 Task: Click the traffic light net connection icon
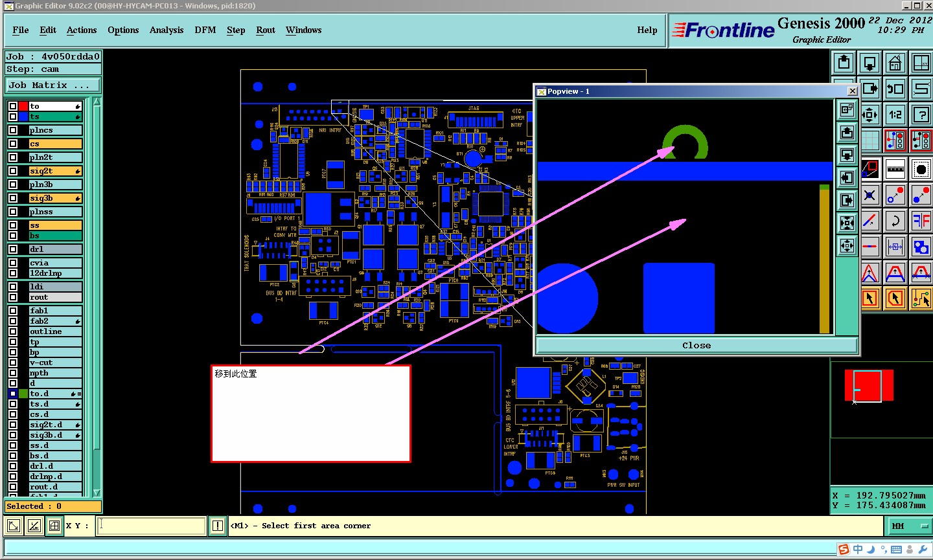895,140
